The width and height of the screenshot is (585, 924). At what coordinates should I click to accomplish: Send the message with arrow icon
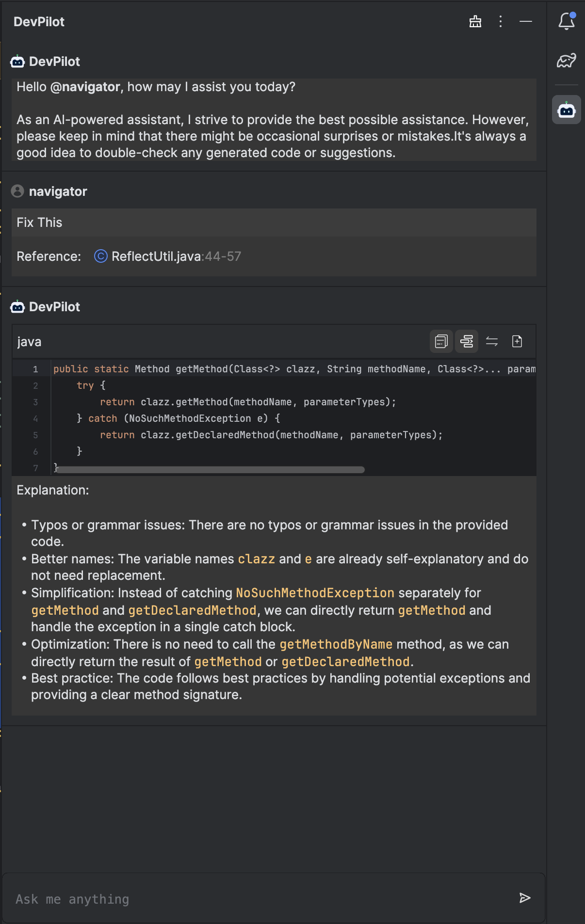coord(525,898)
